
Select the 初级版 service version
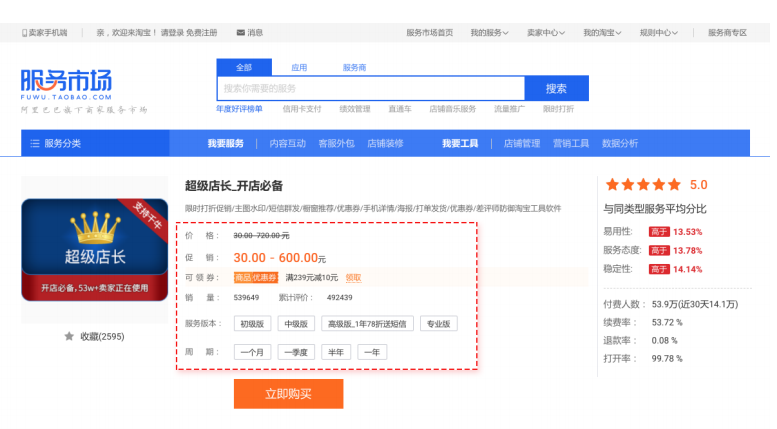[x=252, y=324]
